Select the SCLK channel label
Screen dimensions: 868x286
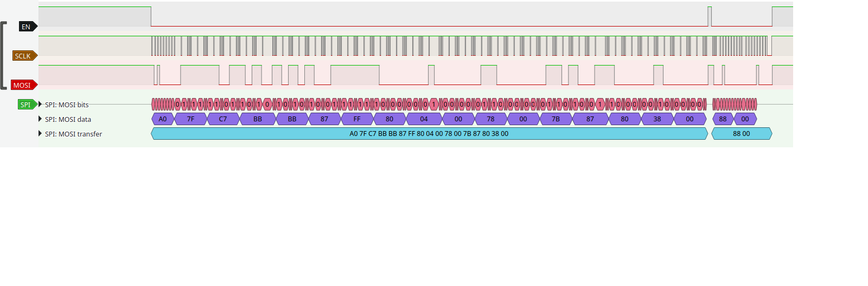(25, 56)
